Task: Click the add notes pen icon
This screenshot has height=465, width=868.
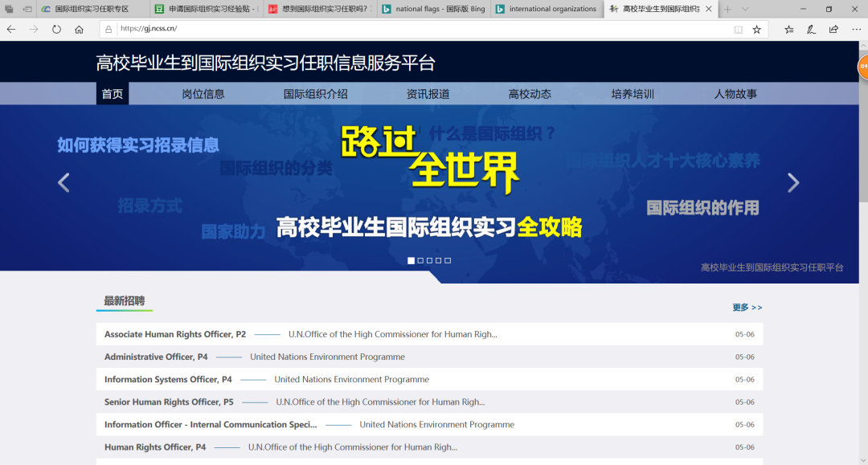Action: tap(811, 29)
